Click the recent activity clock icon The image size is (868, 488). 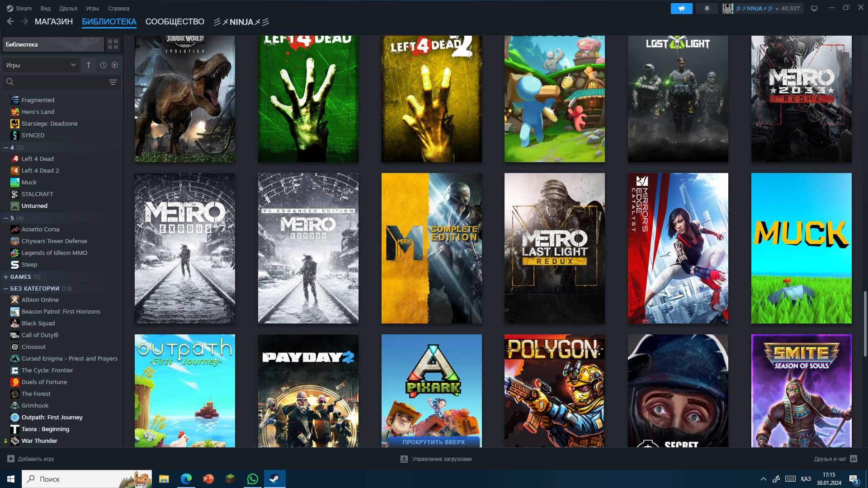(103, 65)
